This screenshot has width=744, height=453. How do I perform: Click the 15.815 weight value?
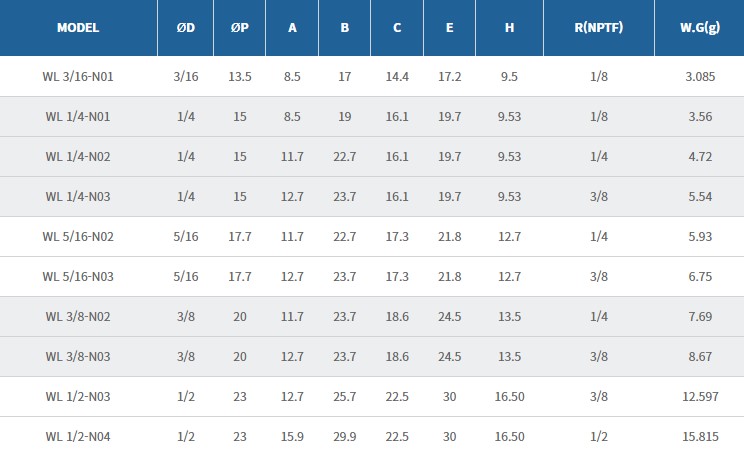700,436
